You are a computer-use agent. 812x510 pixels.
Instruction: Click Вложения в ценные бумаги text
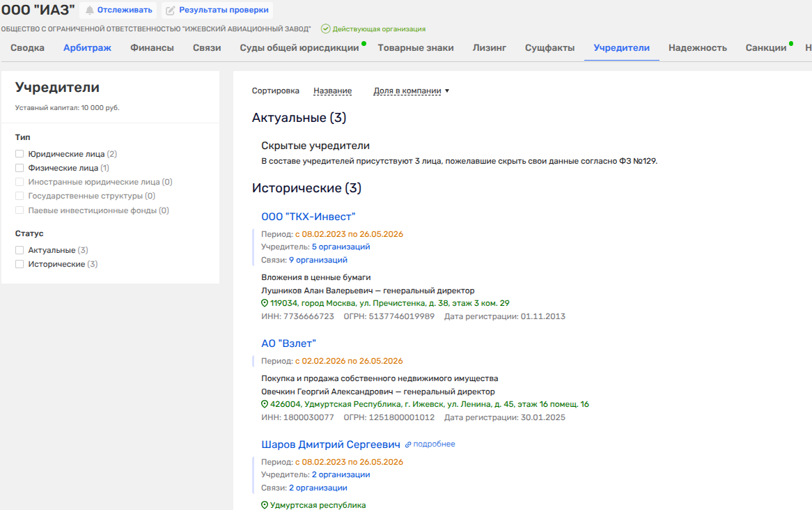(x=316, y=277)
